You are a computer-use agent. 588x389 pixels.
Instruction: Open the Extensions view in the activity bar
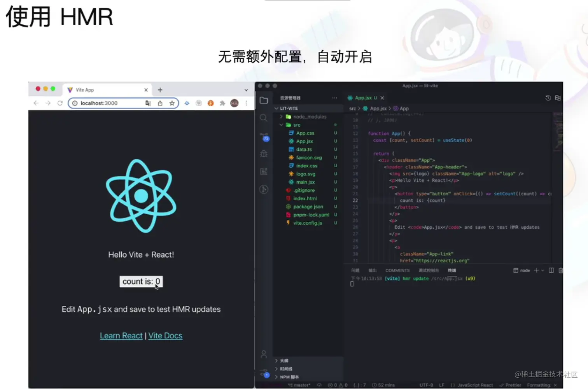point(264,172)
